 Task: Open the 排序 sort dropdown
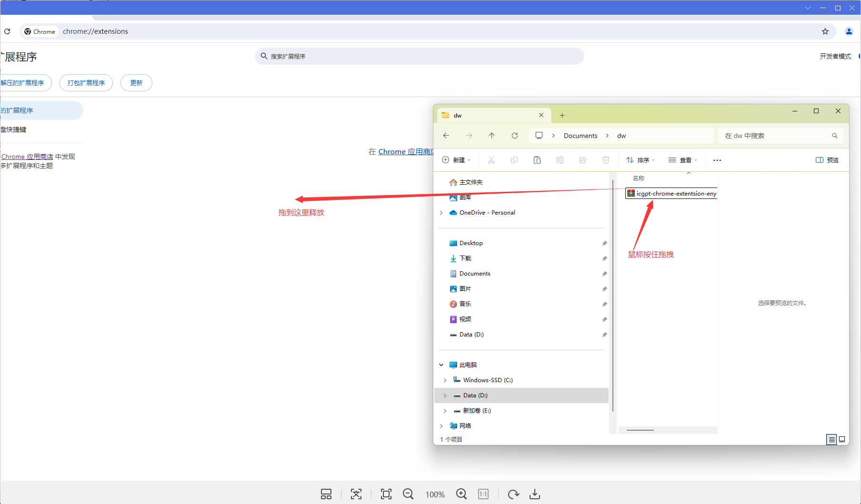[x=641, y=160]
